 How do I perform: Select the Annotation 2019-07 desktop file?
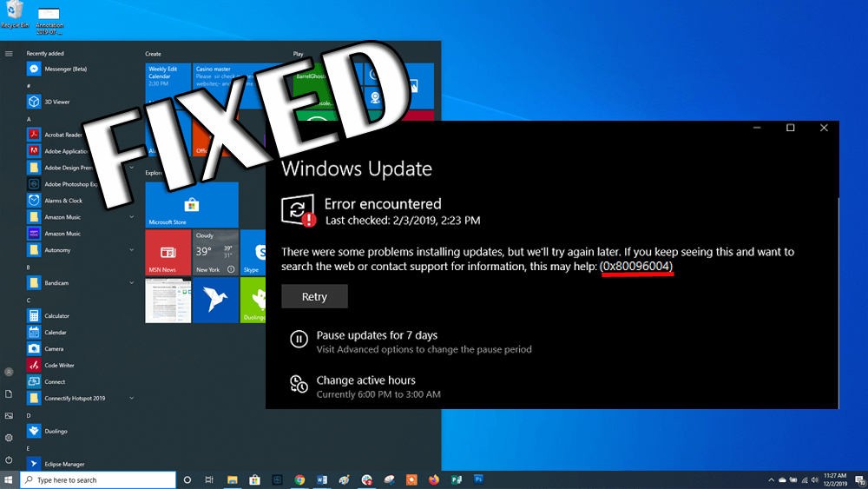coord(49,21)
